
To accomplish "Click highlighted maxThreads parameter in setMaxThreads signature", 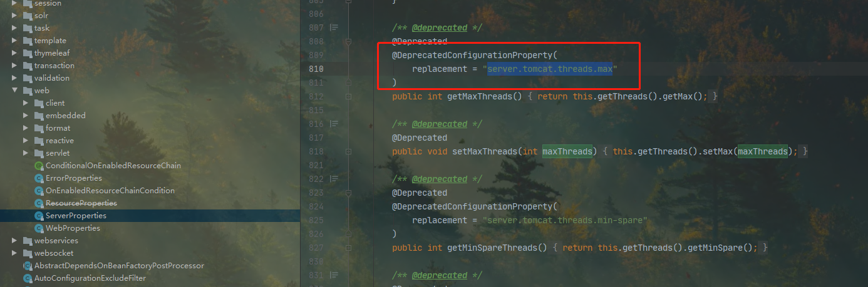I will pos(567,151).
